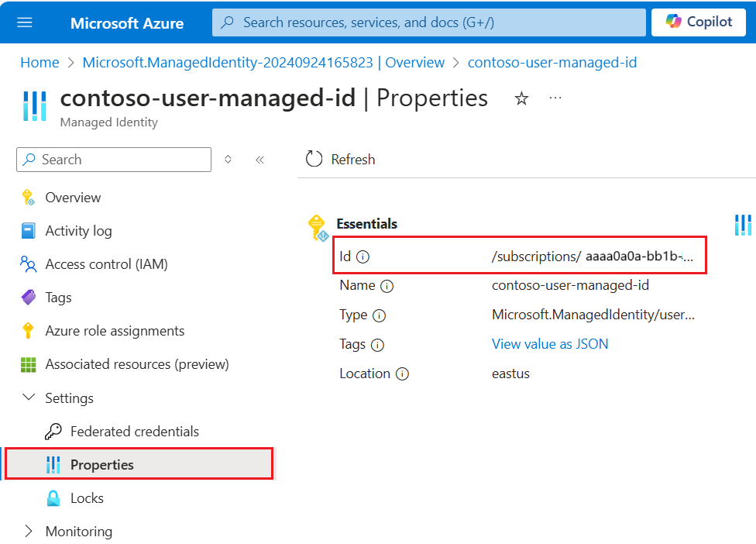Go to Home breadcrumb link

pyautogui.click(x=40, y=63)
